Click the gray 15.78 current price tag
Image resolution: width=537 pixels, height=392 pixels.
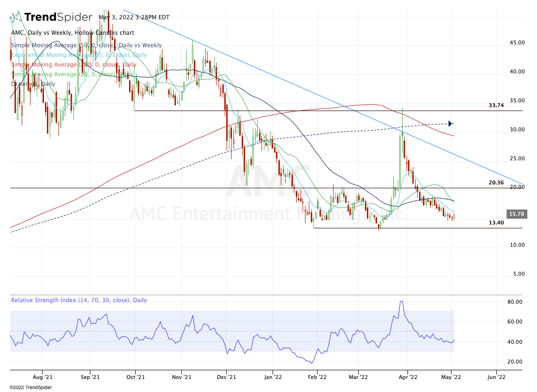coord(516,214)
